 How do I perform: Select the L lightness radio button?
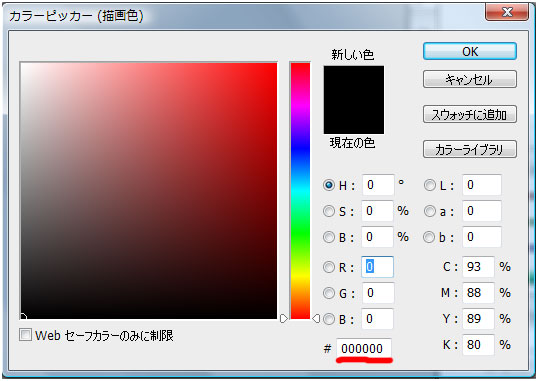coord(430,185)
